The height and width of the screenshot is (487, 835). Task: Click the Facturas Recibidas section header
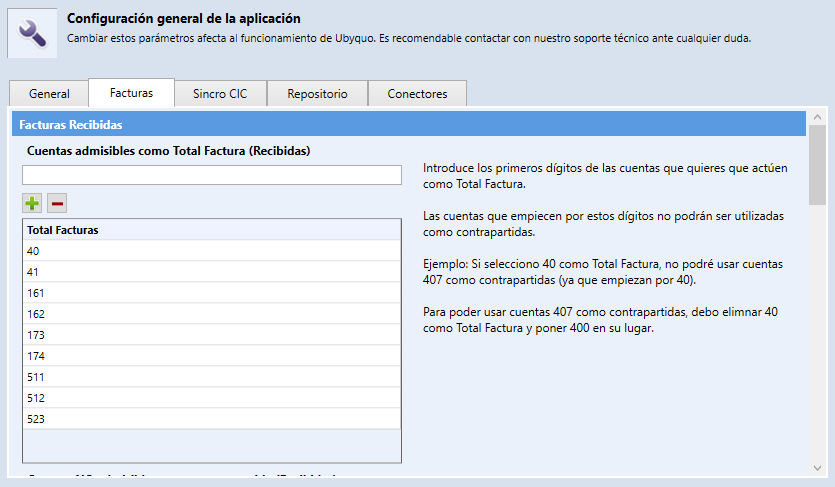408,124
